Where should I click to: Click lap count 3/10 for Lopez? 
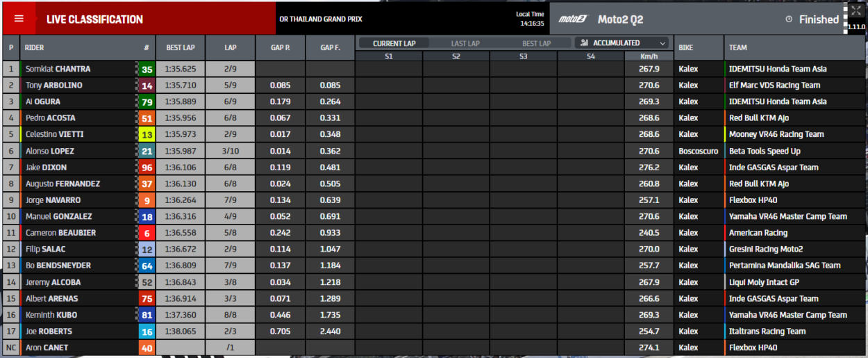pyautogui.click(x=231, y=151)
